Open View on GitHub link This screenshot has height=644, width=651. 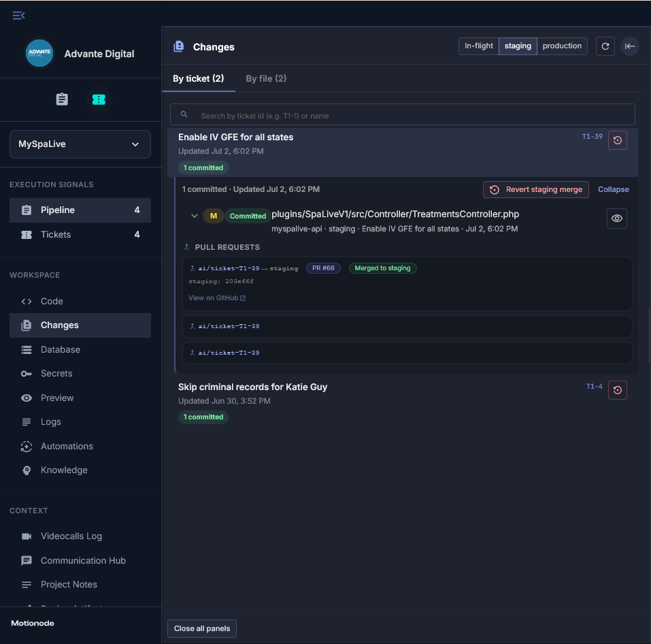tap(217, 298)
